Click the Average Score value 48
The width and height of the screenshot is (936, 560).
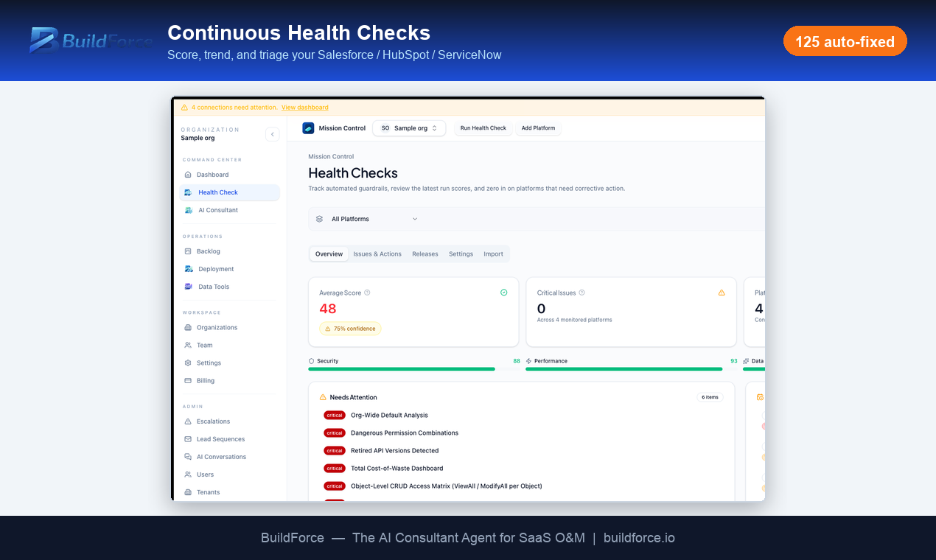328,309
